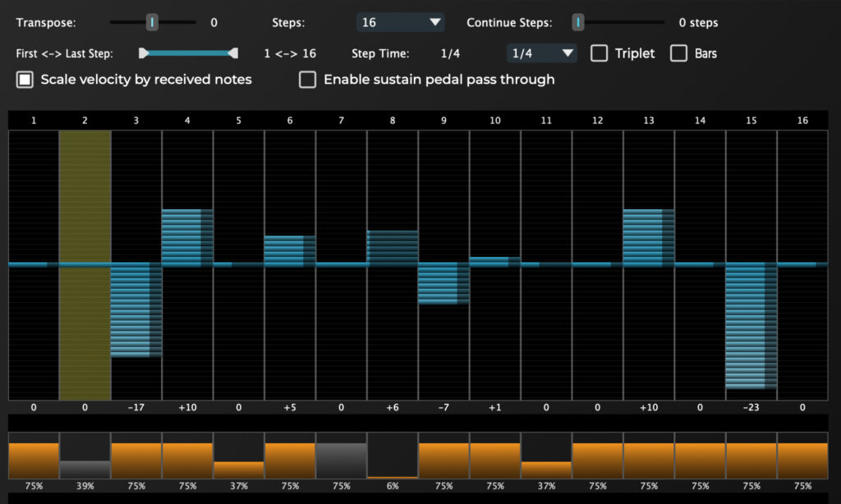Enable the Bars checkbox
The image size is (841, 504).
pyautogui.click(x=679, y=53)
